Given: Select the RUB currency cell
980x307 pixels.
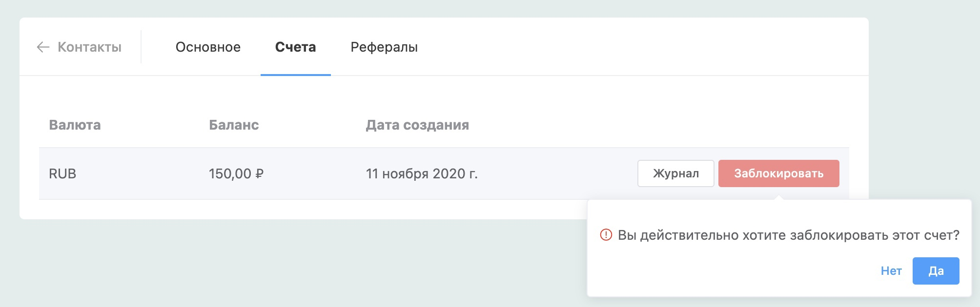Looking at the screenshot, I should tap(62, 174).
